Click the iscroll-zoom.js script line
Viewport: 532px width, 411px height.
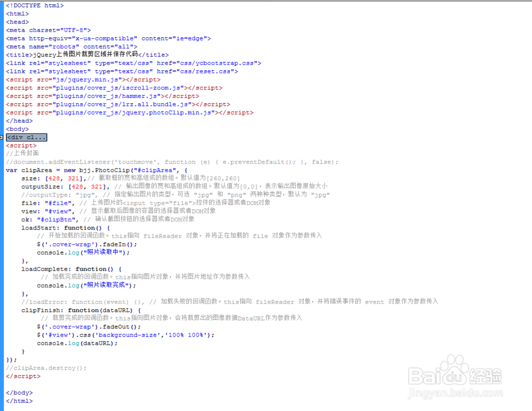pos(114,88)
